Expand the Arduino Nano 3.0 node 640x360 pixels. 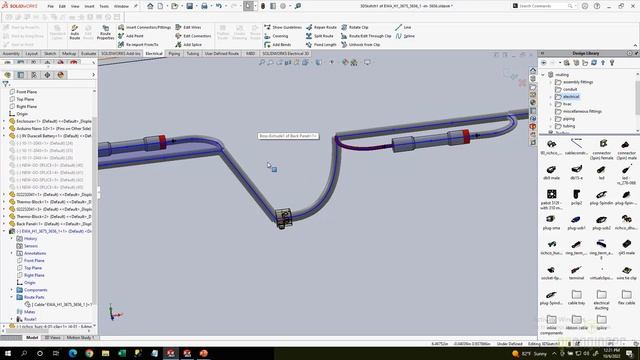pyautogui.click(x=4, y=129)
